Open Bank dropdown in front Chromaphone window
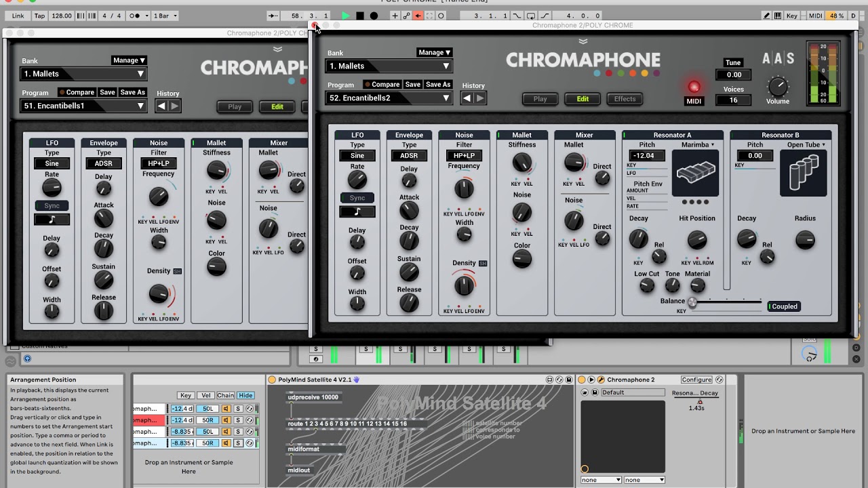Image resolution: width=868 pixels, height=488 pixels. pyautogui.click(x=389, y=66)
